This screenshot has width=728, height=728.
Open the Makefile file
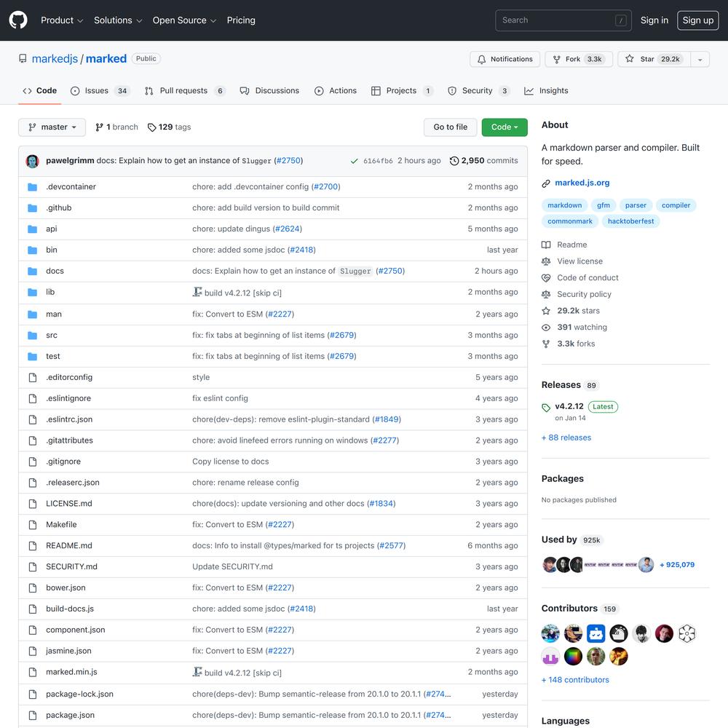(61, 525)
